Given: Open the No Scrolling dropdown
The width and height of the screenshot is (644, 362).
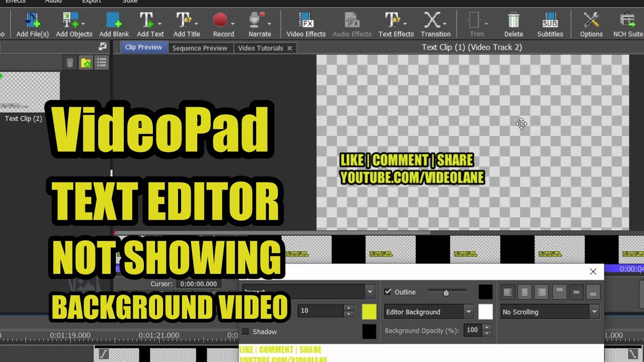Looking at the screenshot, I should (x=594, y=312).
